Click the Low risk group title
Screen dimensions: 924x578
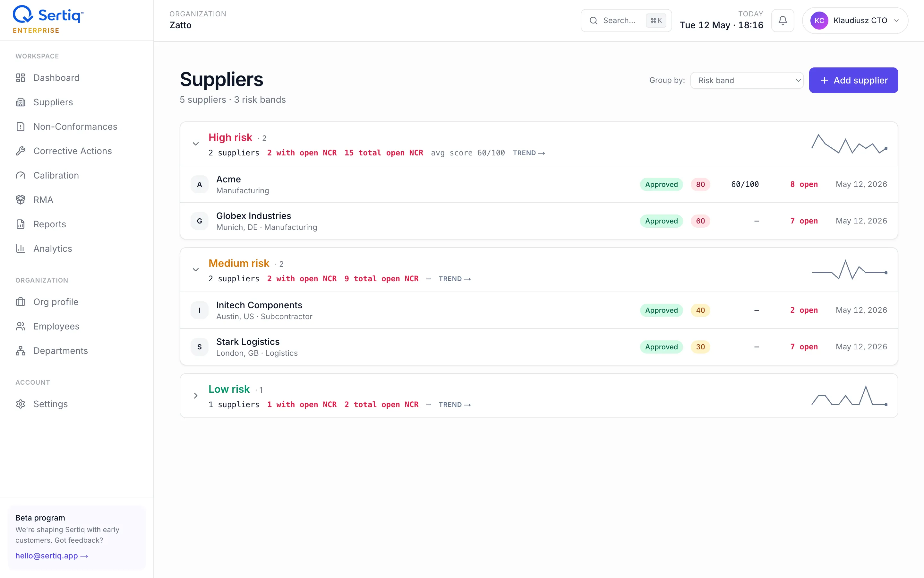tap(229, 389)
